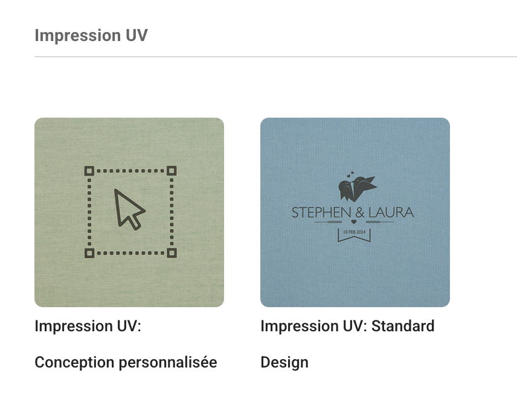Image resolution: width=517 pixels, height=420 pixels.
Task: Click the Impression UV section heading
Action: click(x=91, y=35)
